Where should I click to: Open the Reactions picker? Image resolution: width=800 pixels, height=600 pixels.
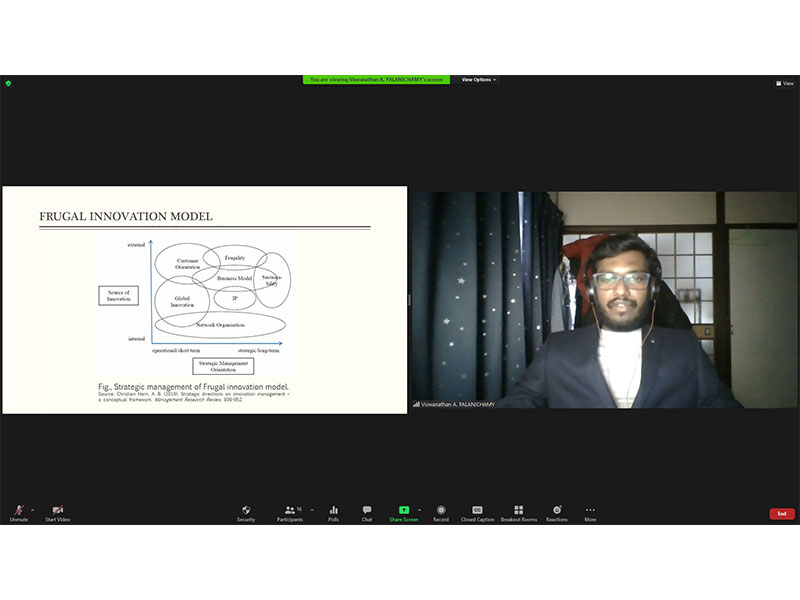coord(557,512)
